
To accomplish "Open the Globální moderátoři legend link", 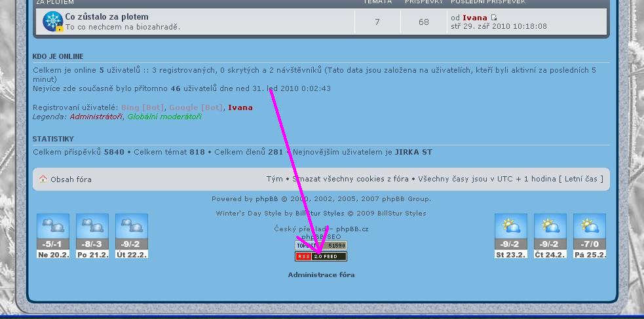I will point(164,117).
